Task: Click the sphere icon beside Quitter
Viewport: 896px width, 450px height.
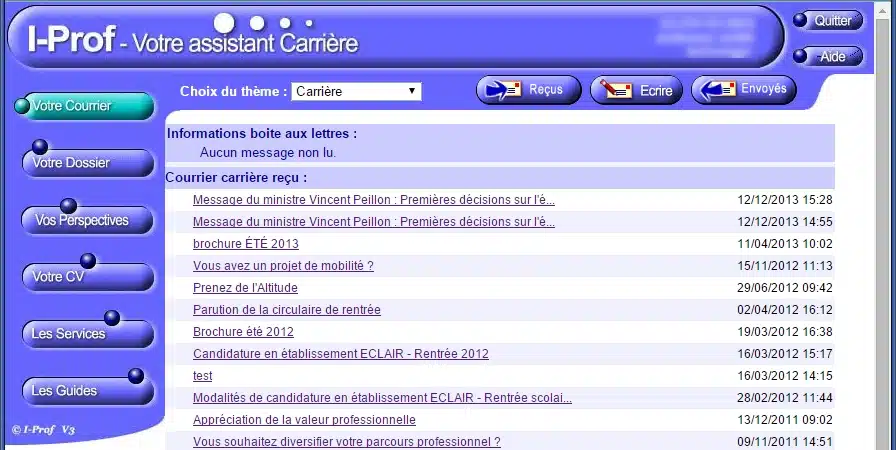Action: click(x=800, y=20)
